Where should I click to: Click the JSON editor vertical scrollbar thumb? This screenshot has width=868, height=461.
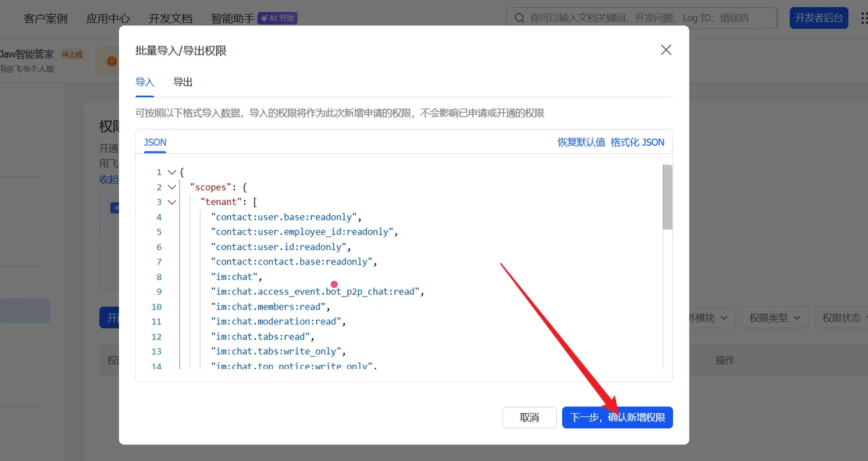[x=667, y=197]
